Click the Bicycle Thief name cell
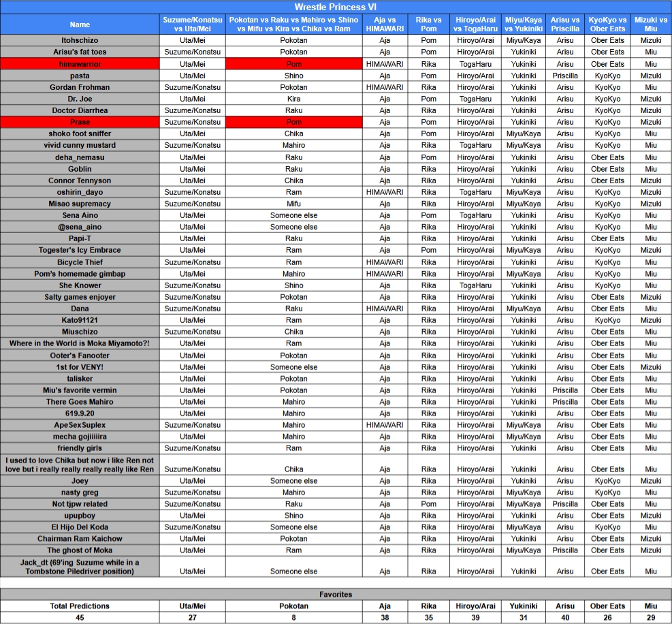 tap(80, 262)
